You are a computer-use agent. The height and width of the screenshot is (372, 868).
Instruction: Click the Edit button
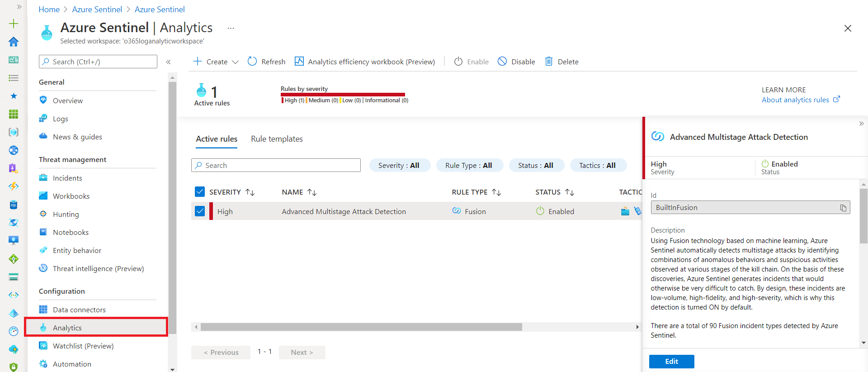tap(671, 361)
